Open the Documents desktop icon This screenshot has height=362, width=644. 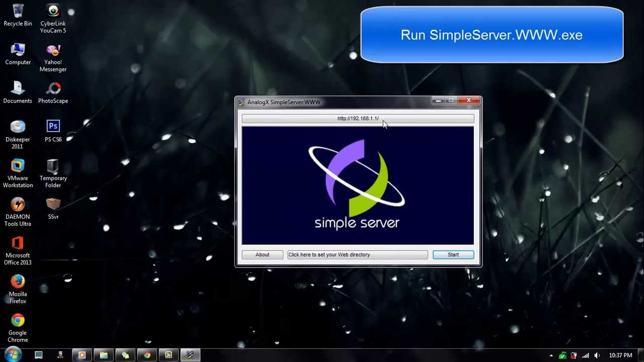[18, 93]
